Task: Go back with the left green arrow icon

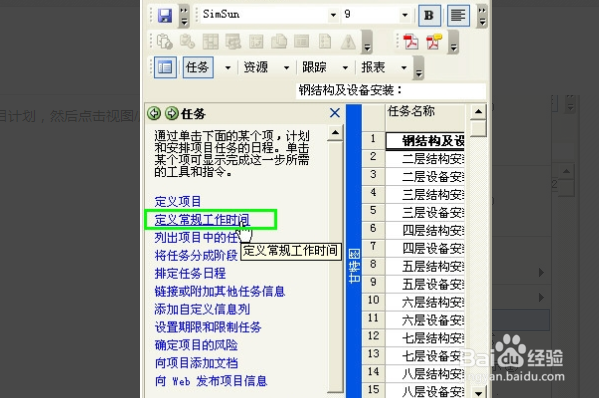Action: point(154,113)
